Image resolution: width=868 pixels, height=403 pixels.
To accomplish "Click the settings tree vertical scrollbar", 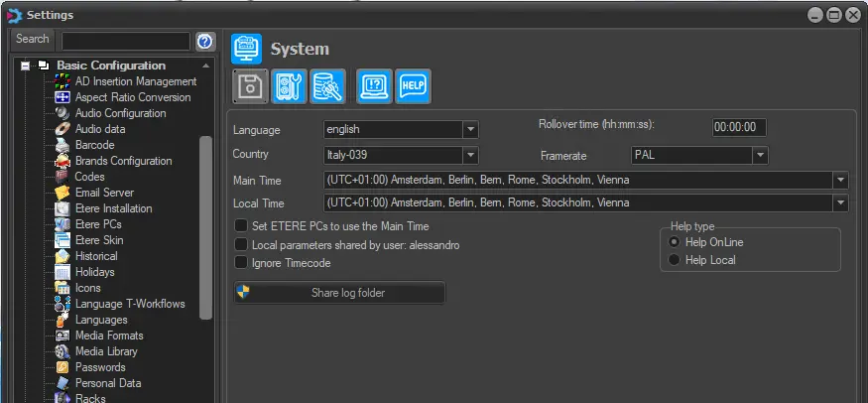I will [205, 226].
